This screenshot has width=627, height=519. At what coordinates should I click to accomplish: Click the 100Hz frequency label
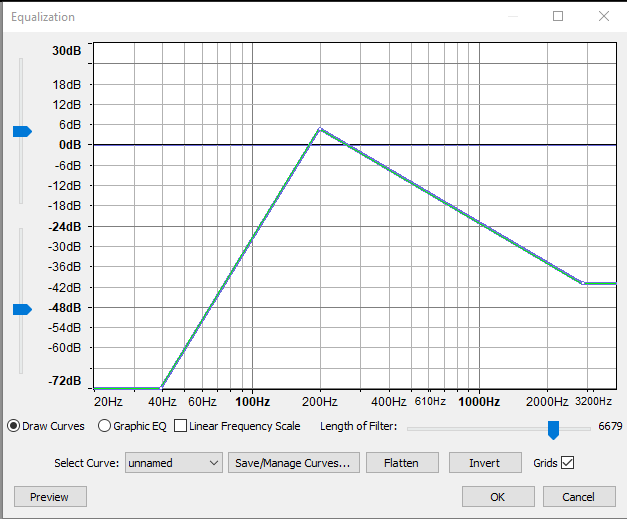click(252, 401)
